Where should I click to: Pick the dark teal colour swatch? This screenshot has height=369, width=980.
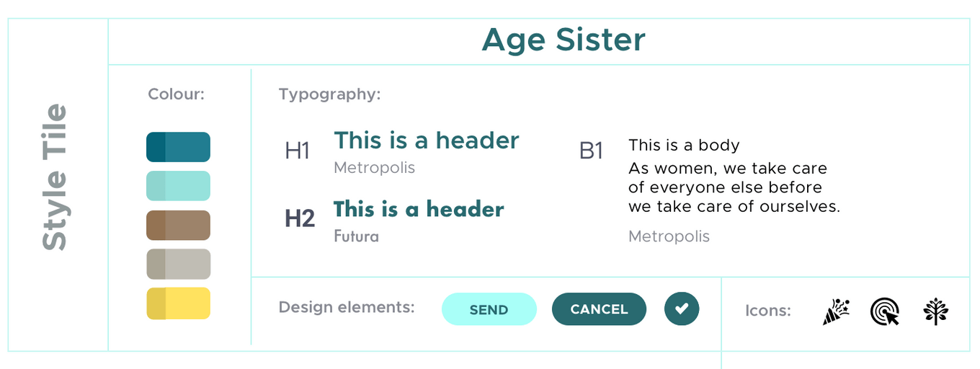178,147
